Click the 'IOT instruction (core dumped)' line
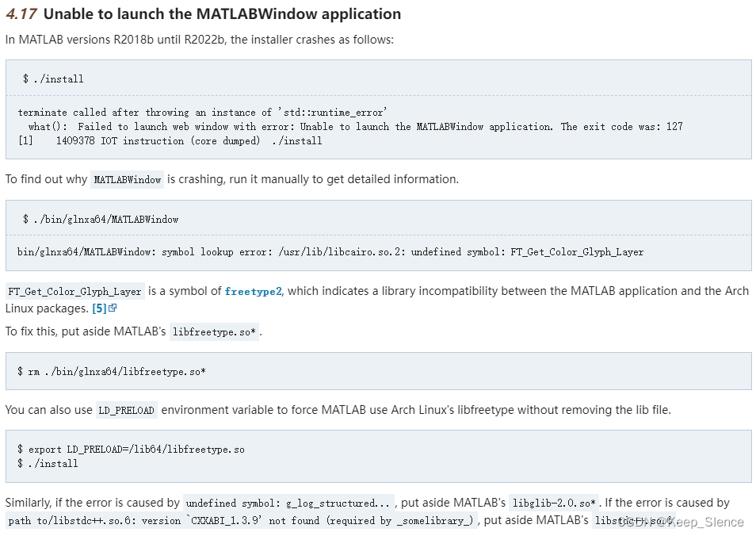Screen dimensions: 756x536 click(x=170, y=141)
